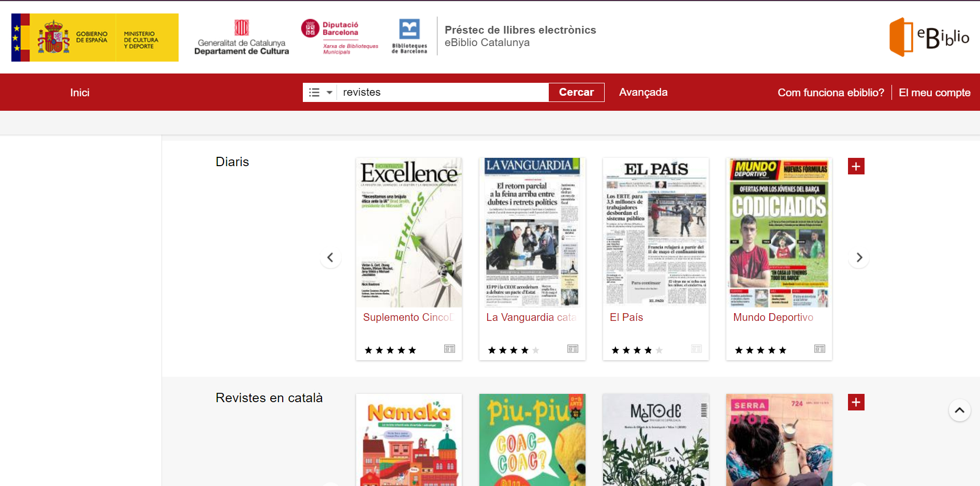The image size is (980, 486).
Task: Show next items in Diaris carousel
Action: (x=859, y=257)
